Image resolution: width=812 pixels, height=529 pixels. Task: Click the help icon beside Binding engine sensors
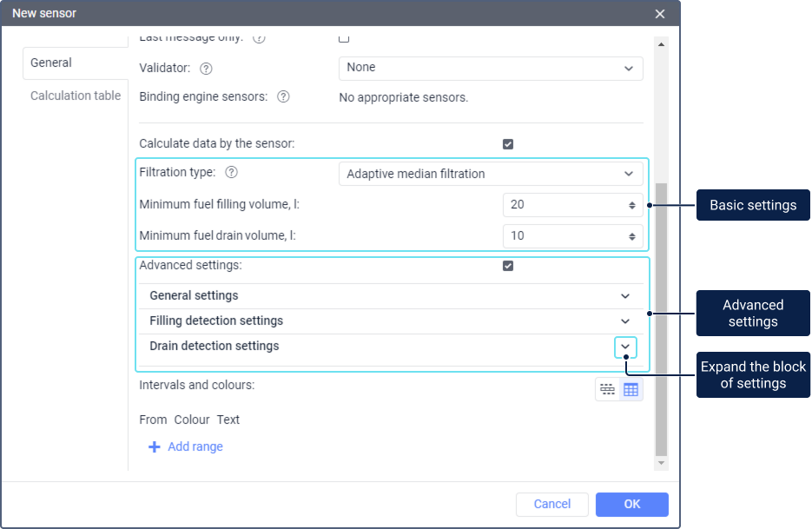pos(283,96)
